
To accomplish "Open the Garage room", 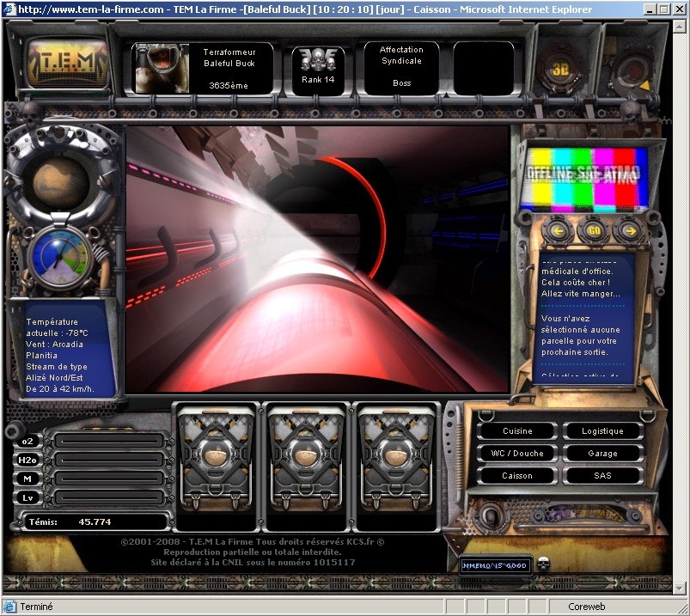I will (602, 454).
